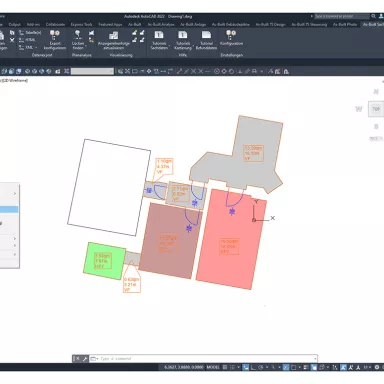Close the command line window

click(x=77, y=359)
